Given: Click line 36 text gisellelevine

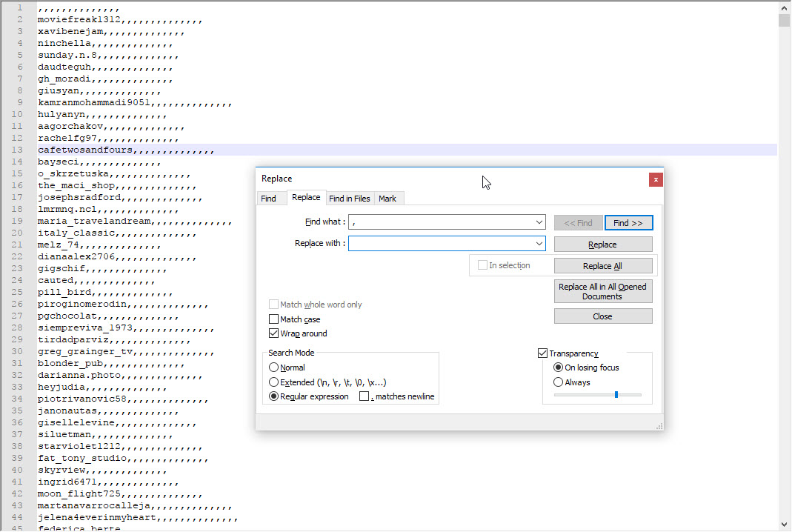Looking at the screenshot, I should coord(76,422).
